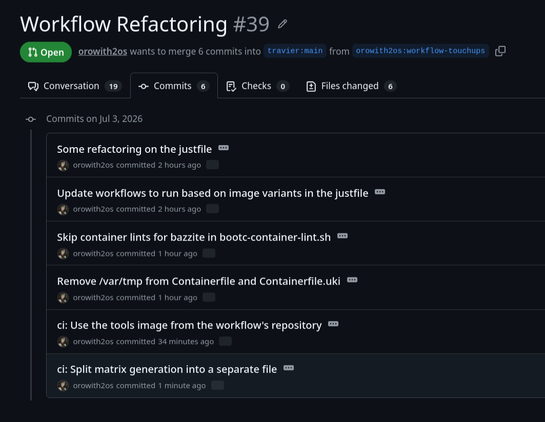Click "1 minute ago" timestamp
Screen dimensions: 545x422
coord(182,386)
